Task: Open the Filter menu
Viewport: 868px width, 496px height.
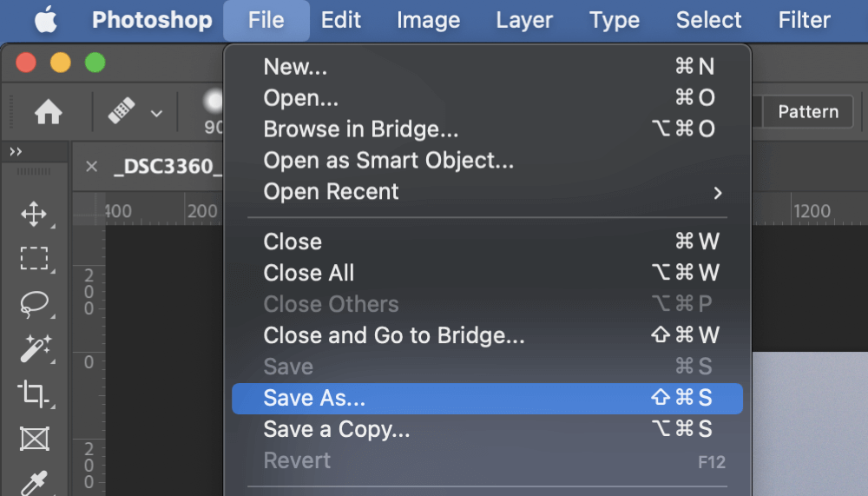Action: pyautogui.click(x=804, y=21)
